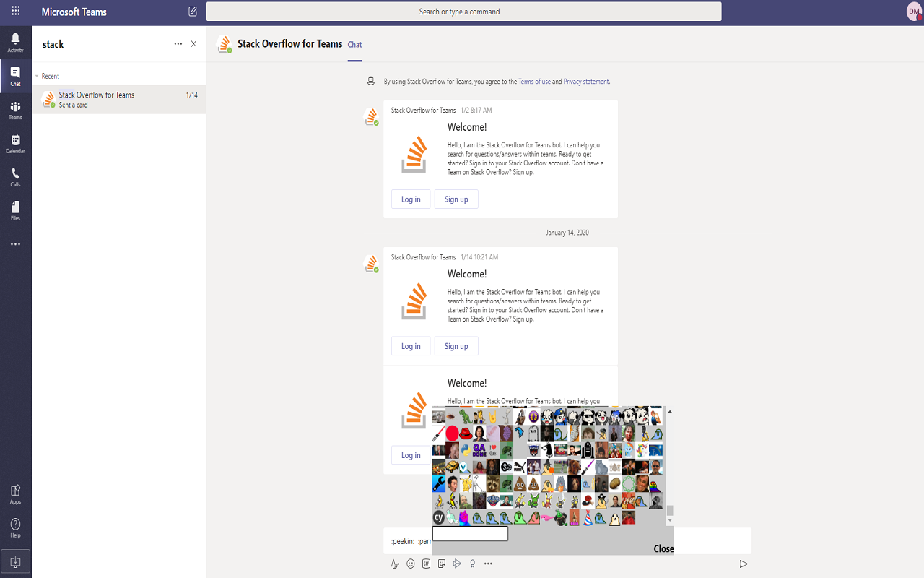Pick the rock-on hand emoji

pyautogui.click(x=492, y=416)
